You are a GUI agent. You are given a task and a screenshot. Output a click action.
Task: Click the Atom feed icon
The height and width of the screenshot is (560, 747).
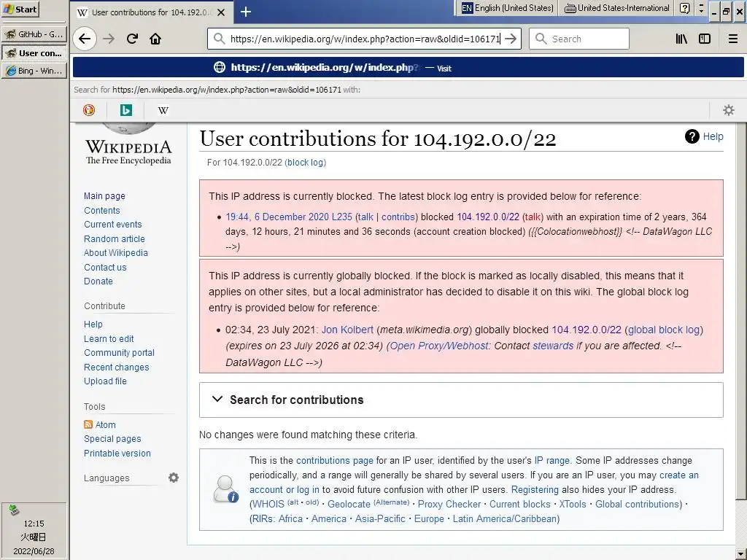coord(88,424)
